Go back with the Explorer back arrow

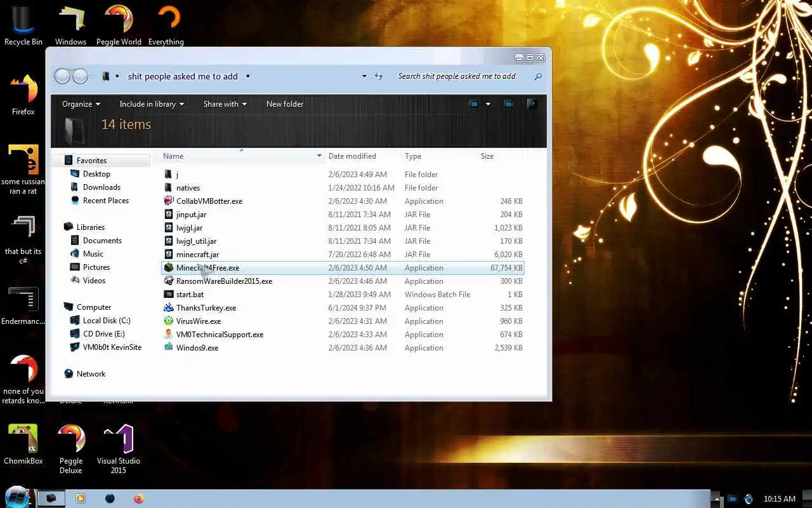[x=62, y=76]
